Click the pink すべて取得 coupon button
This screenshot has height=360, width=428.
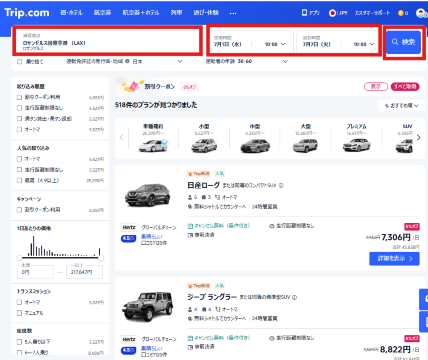point(405,87)
